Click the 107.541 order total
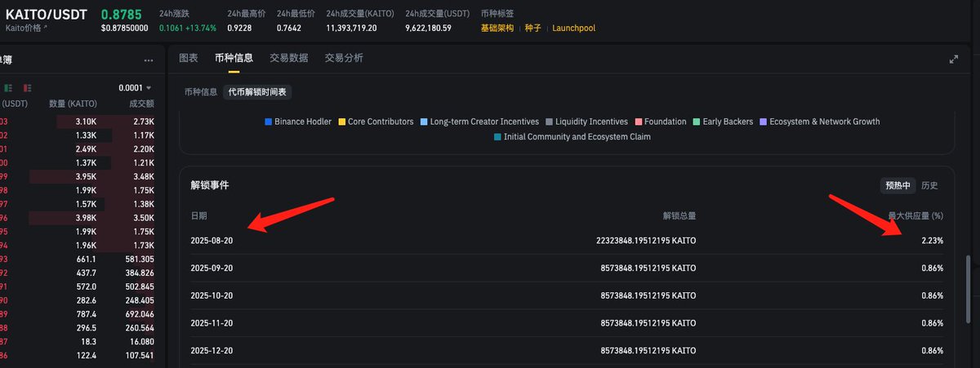This screenshot has height=368, width=980. click(139, 356)
